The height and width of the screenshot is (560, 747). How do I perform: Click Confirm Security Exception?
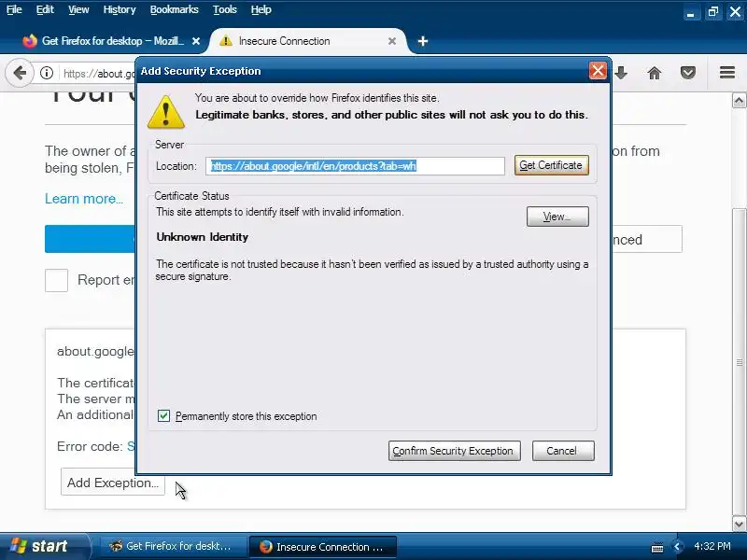point(454,451)
